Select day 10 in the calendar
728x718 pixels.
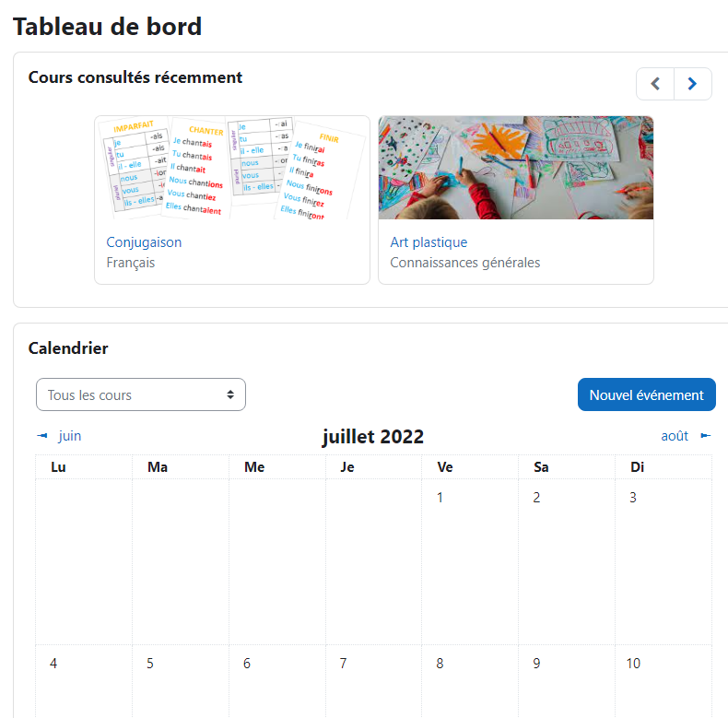click(x=633, y=664)
